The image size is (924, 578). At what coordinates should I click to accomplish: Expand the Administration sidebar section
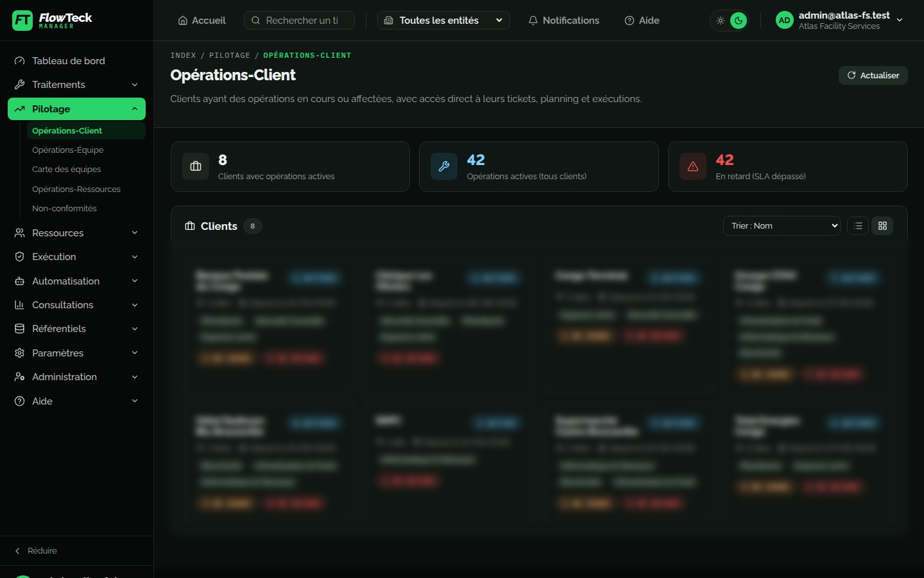(76, 377)
